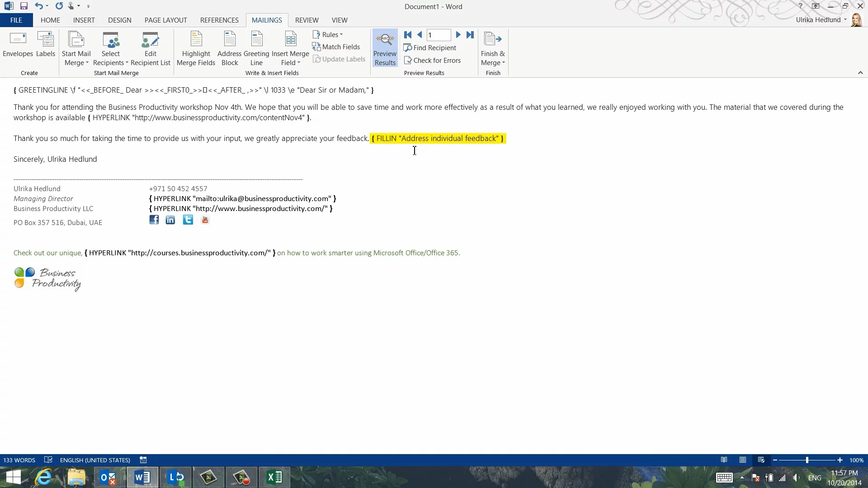
Task: Open the FILE menu
Action: [x=16, y=20]
